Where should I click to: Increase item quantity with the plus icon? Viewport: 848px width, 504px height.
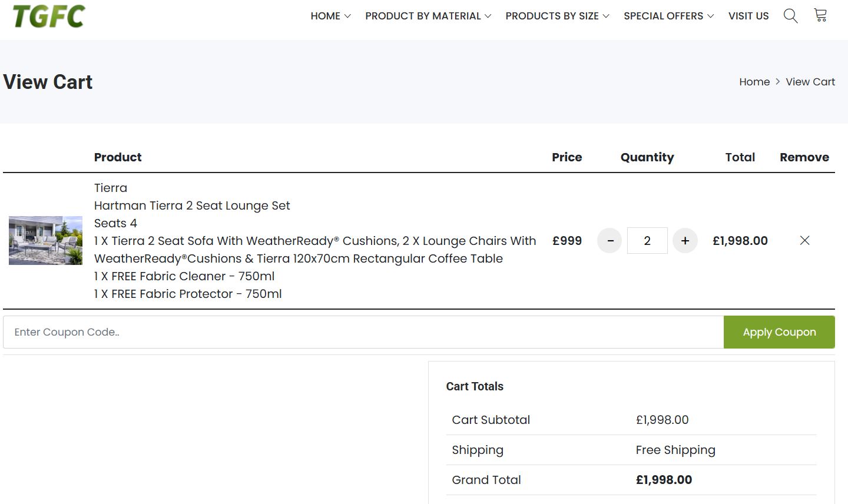[685, 240]
